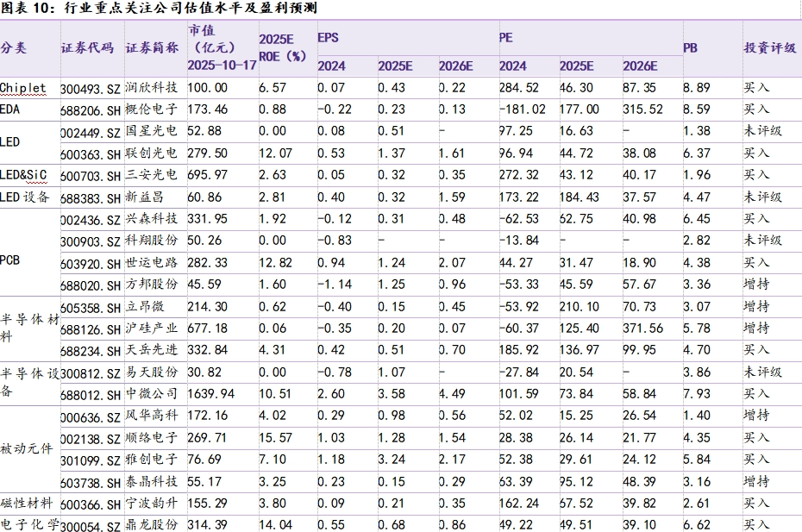Click the 分类 column header

tap(13, 48)
